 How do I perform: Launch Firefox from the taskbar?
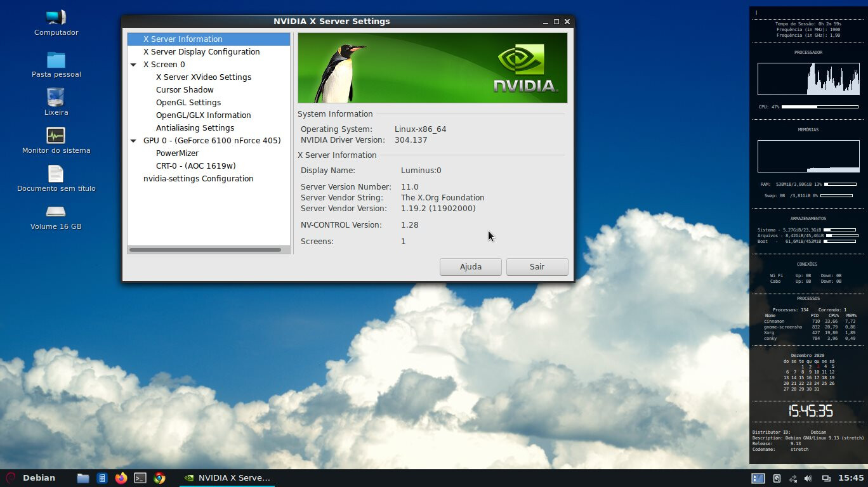121,478
